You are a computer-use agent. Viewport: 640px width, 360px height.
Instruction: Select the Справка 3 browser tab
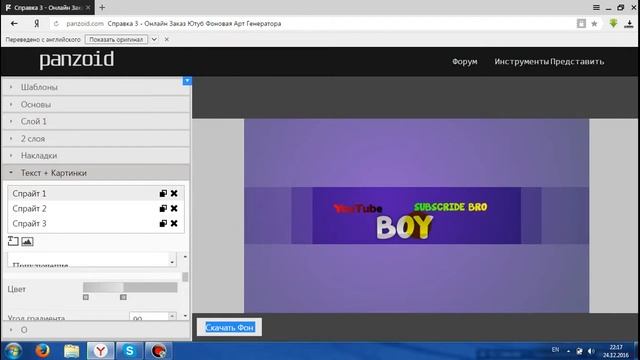(x=48, y=8)
